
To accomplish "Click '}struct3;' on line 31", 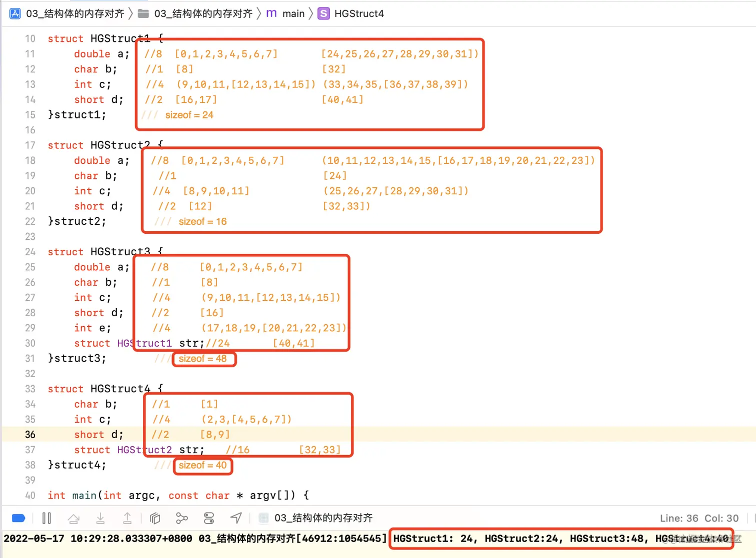I will (77, 358).
